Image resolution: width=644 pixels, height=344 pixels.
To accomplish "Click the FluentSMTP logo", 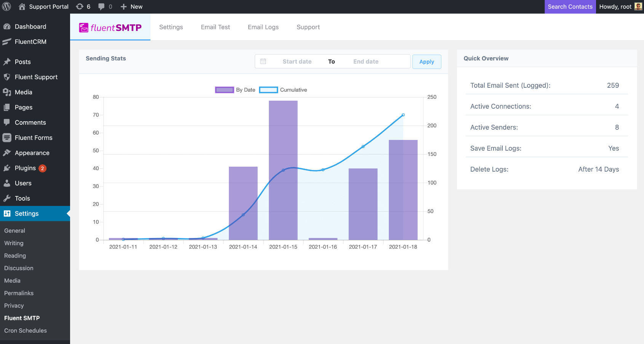I will click(x=110, y=27).
